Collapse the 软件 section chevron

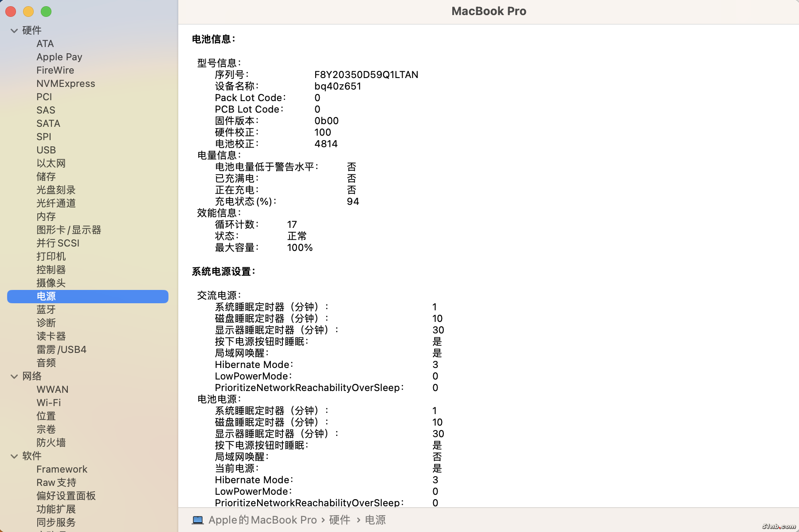coord(14,456)
